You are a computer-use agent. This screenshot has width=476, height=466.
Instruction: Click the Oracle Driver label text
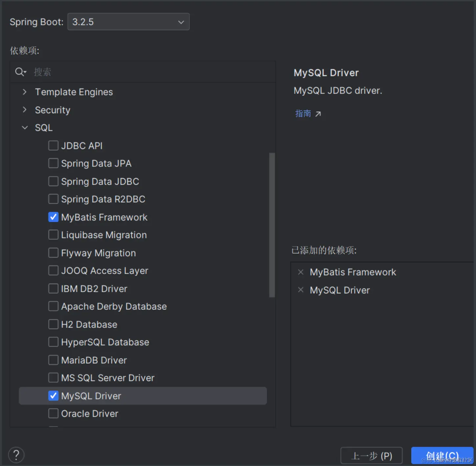tap(90, 413)
